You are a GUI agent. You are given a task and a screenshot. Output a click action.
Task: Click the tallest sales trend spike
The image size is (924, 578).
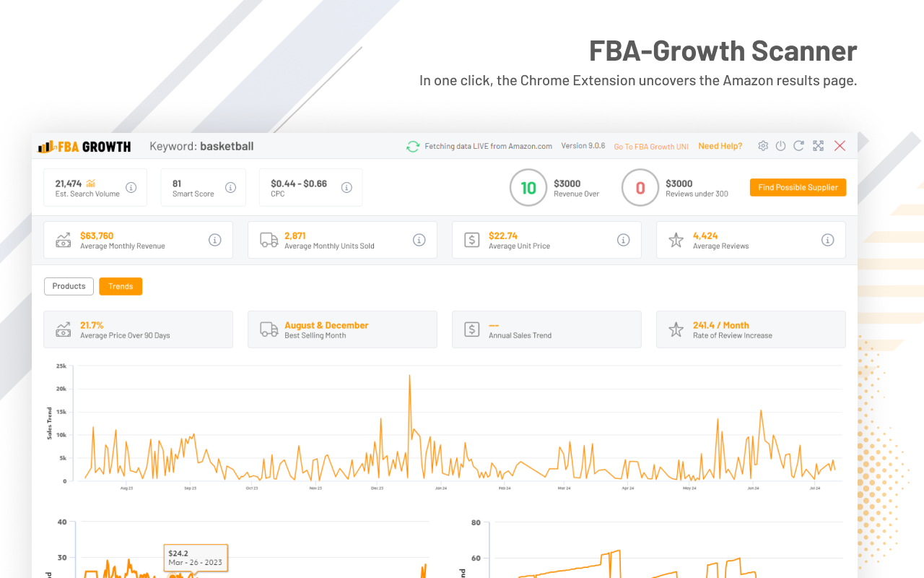[409, 377]
